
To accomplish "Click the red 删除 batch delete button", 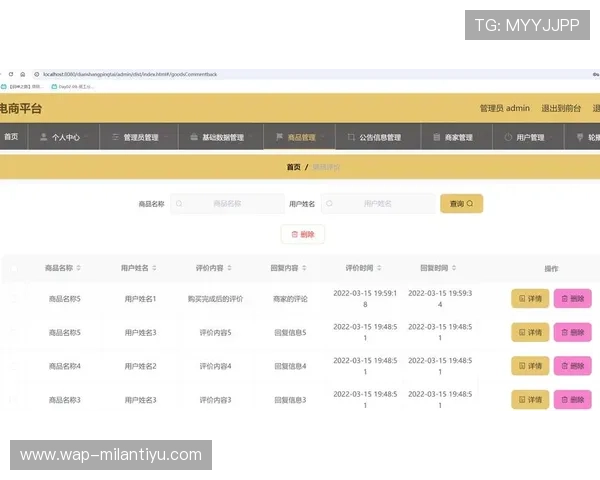I will tap(303, 234).
